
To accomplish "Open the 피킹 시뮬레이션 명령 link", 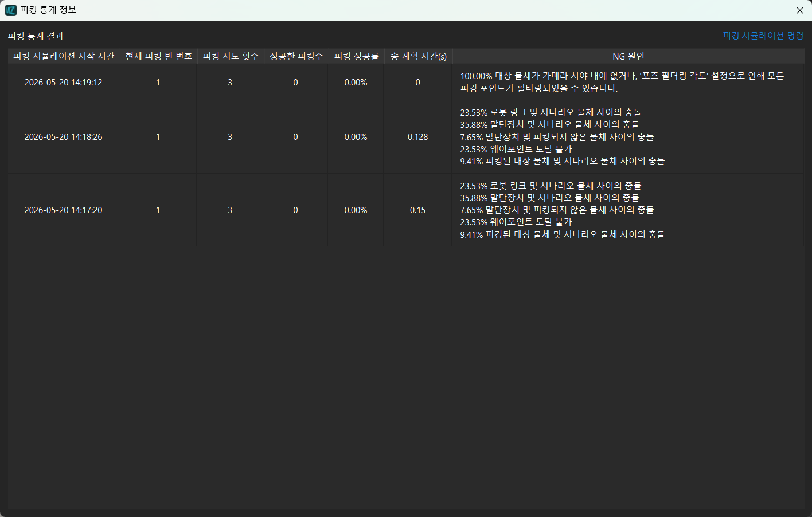I will click(x=763, y=36).
